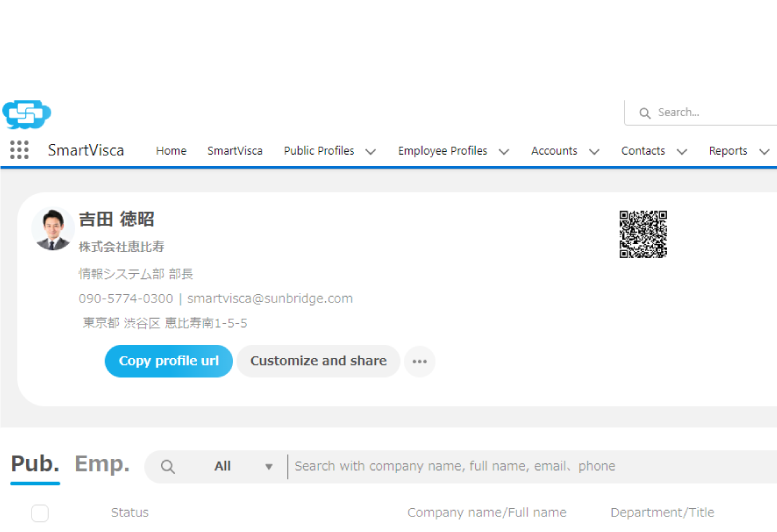Click the Status column header

coord(130,513)
